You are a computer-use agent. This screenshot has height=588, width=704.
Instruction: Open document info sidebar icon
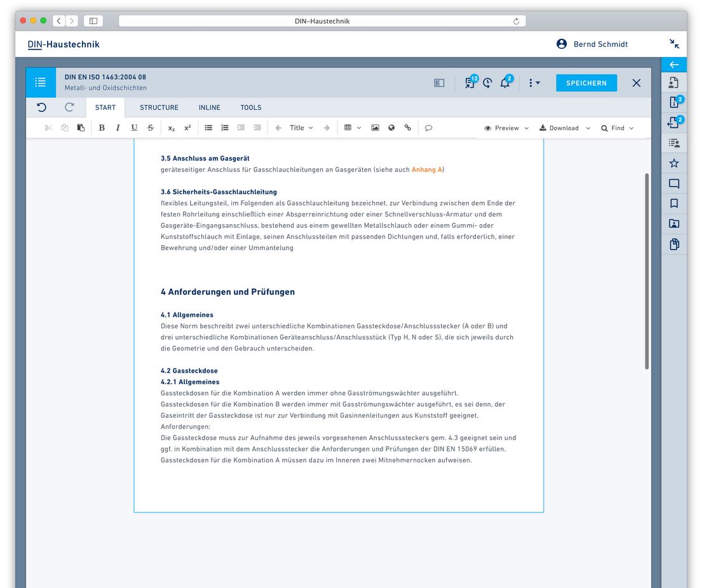pos(675,102)
